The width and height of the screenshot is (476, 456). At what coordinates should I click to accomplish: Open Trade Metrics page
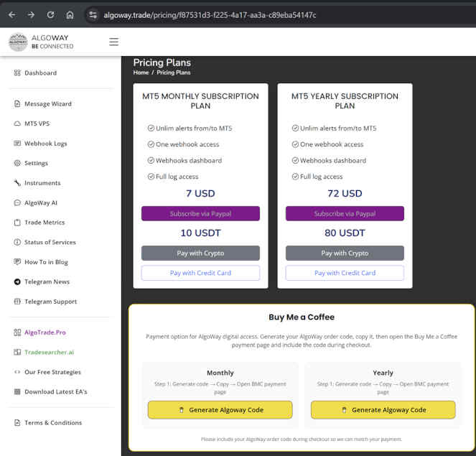(45, 223)
